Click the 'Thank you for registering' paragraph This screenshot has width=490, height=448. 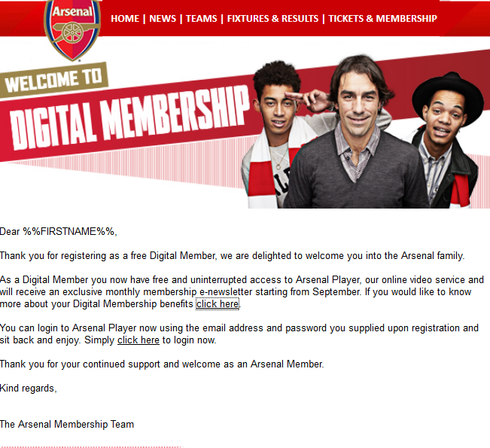232,255
